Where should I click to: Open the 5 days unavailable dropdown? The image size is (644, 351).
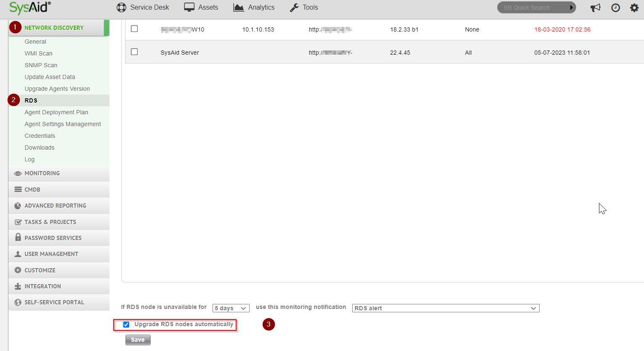point(231,308)
